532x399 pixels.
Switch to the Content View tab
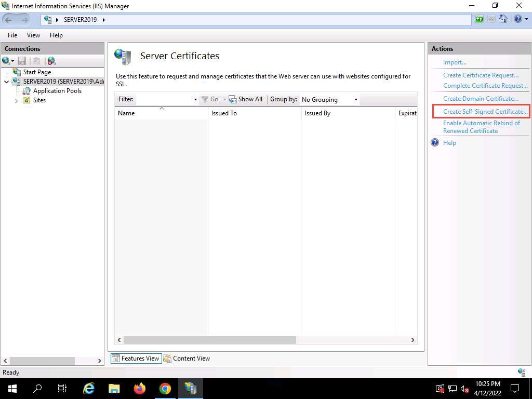tap(187, 358)
